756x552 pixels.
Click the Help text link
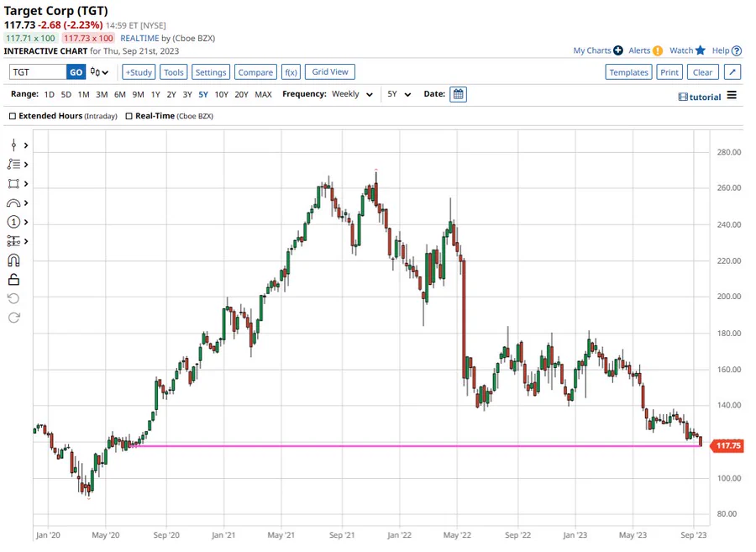coord(721,50)
